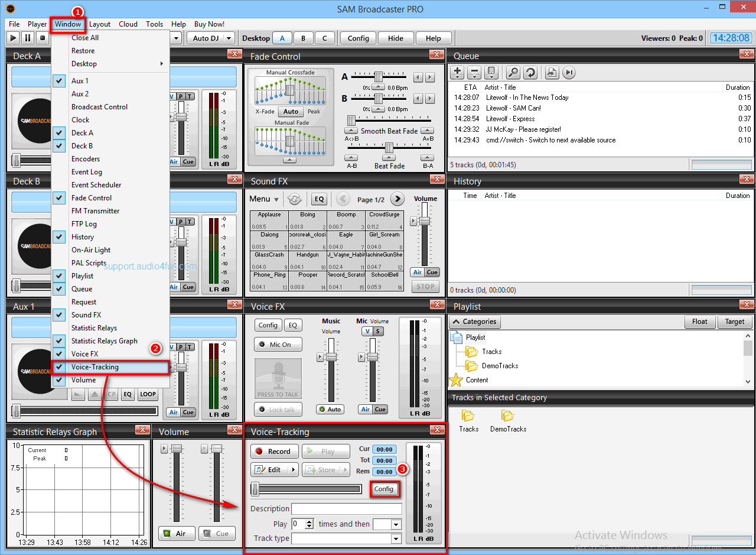Go to next Sound FX page with the arrow
This screenshot has height=555, width=756.
pos(397,199)
